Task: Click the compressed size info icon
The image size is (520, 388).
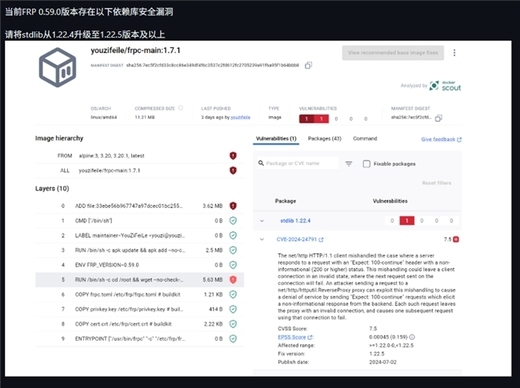Action: [x=181, y=108]
